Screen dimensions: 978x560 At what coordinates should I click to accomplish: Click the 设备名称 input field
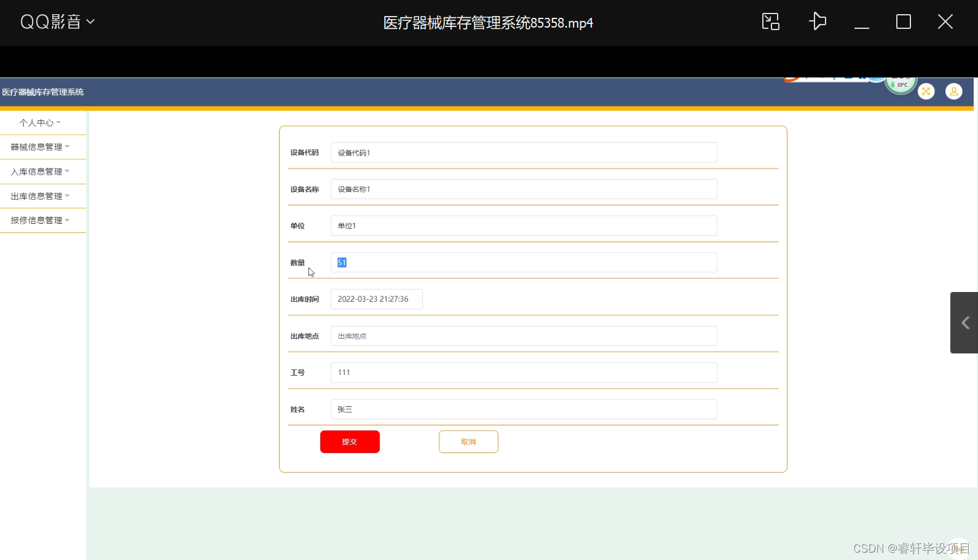(524, 189)
